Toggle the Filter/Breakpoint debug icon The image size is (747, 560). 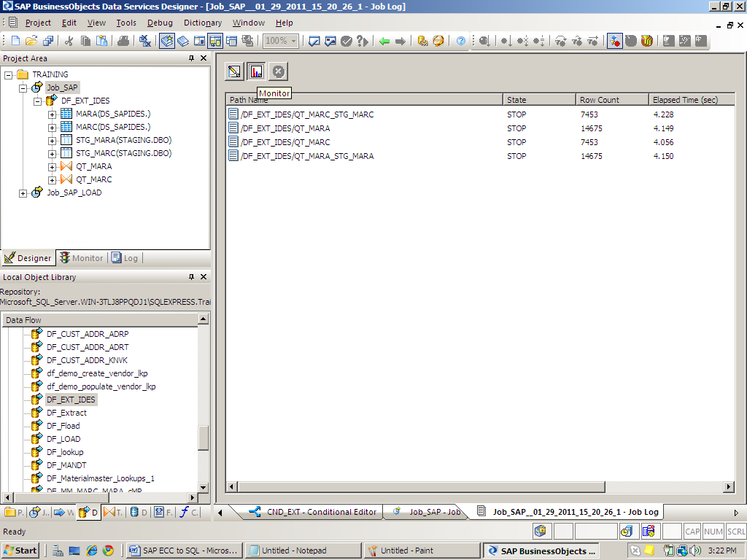click(x=614, y=41)
